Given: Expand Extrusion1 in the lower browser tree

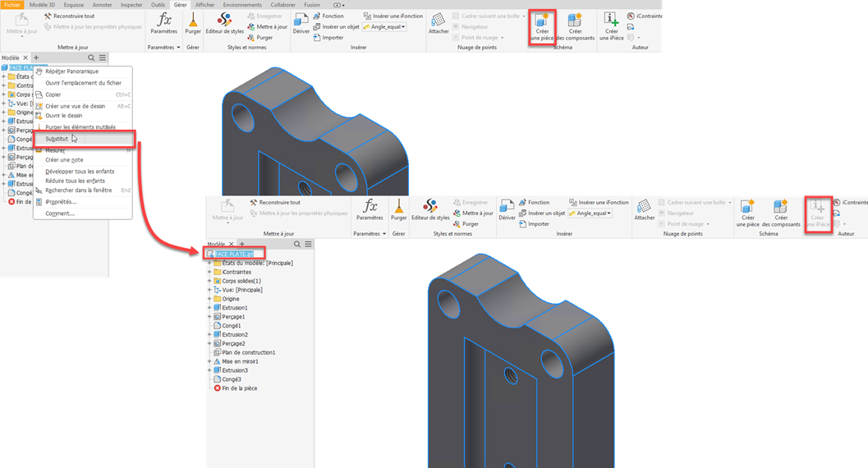Looking at the screenshot, I should (209, 308).
